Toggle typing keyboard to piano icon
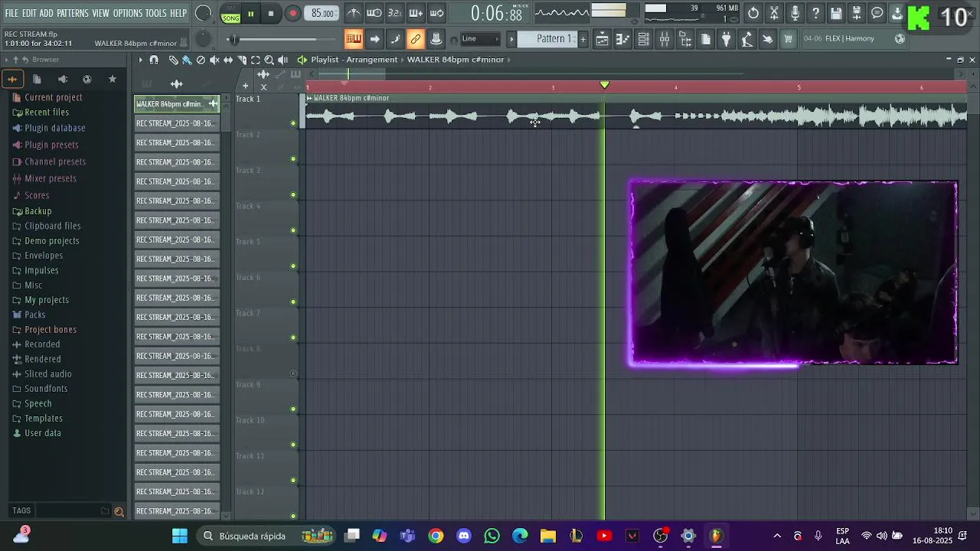The image size is (980, 551). 353,39
